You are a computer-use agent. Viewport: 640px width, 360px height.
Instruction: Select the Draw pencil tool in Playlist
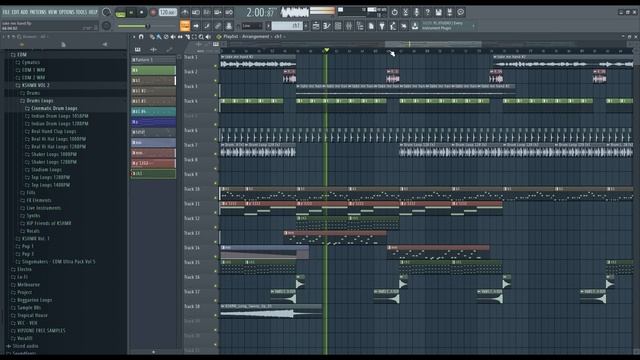coord(152,37)
